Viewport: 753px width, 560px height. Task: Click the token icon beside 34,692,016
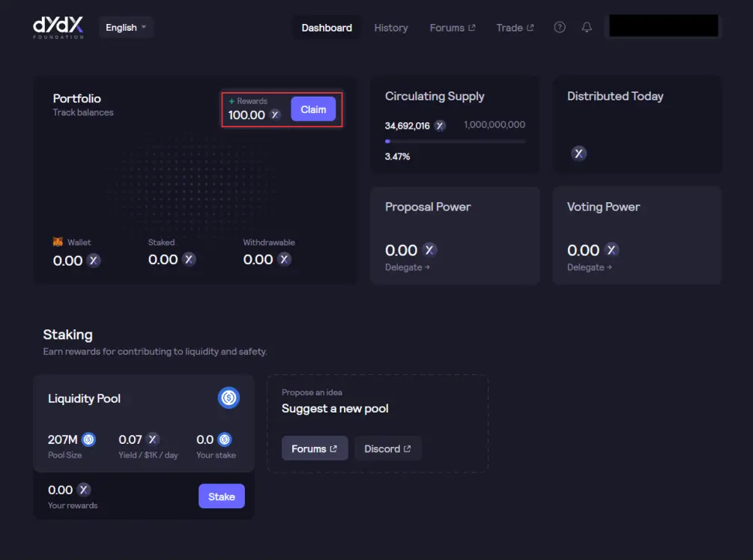(439, 126)
